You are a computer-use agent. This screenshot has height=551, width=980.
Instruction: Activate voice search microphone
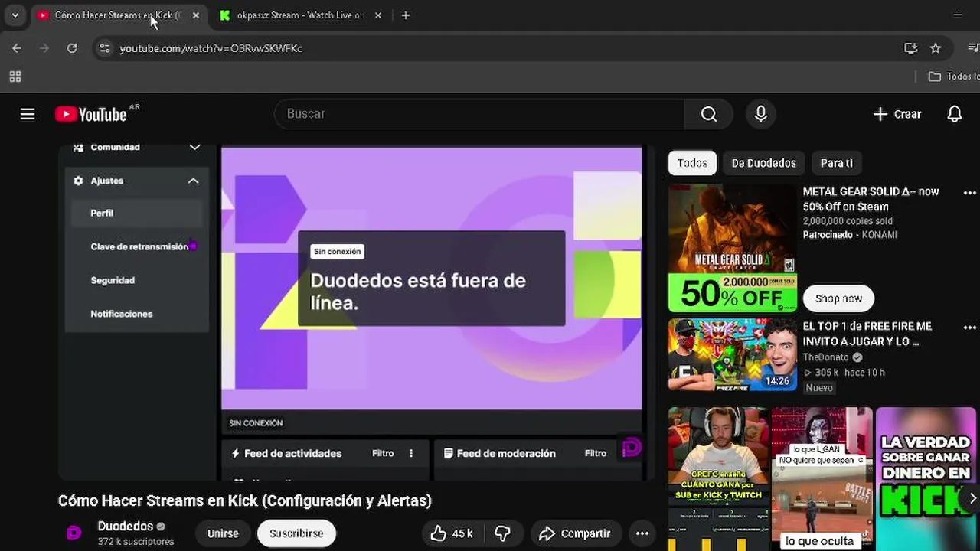click(x=761, y=114)
